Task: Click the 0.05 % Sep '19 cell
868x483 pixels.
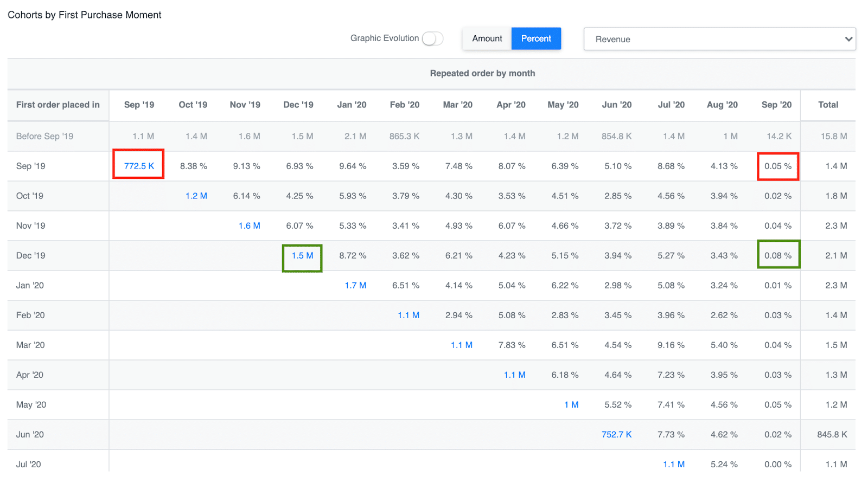Action: click(778, 166)
